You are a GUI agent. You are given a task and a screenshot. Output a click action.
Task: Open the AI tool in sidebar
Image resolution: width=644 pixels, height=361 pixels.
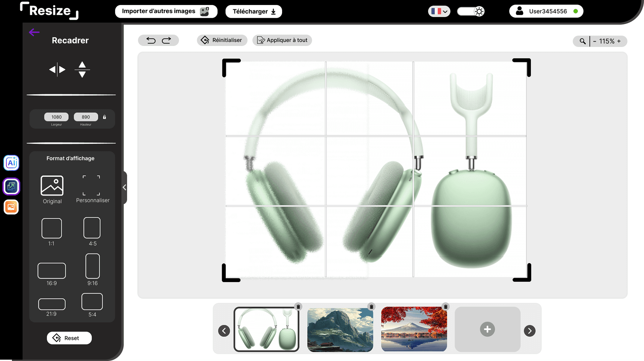(x=11, y=163)
